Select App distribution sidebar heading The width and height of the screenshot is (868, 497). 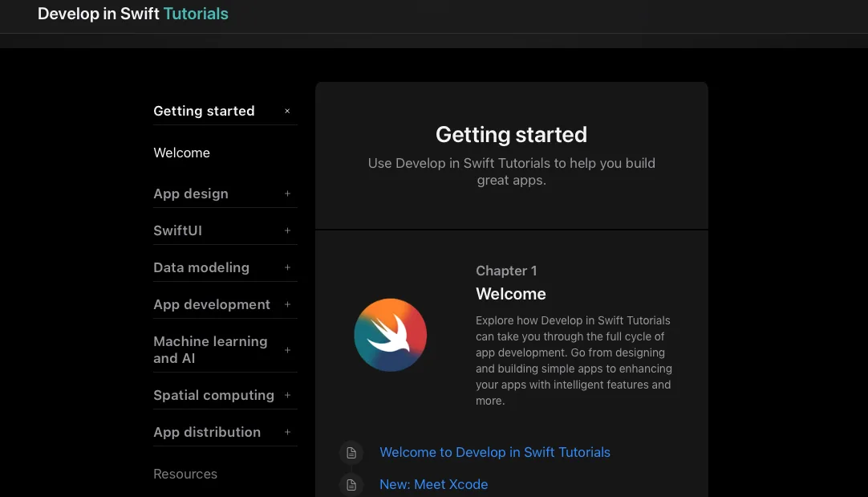206,432
